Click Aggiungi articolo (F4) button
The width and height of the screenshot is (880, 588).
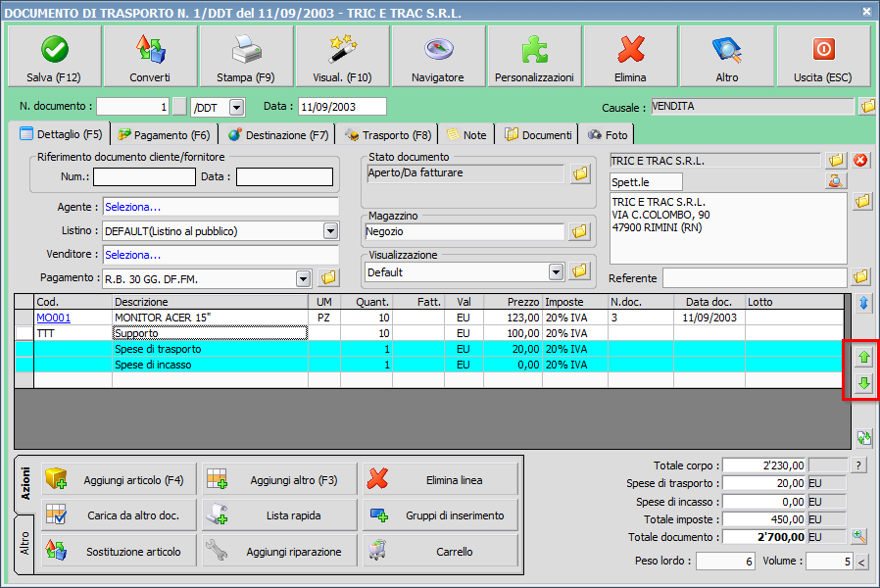click(119, 480)
